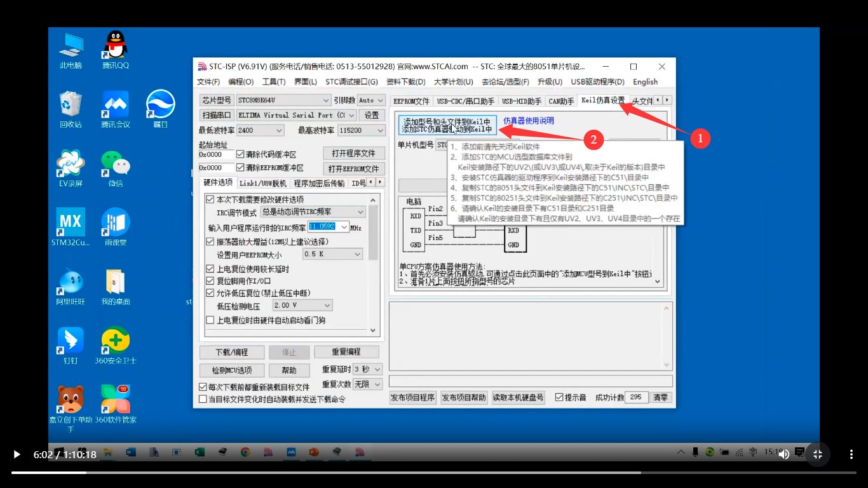This screenshot has width=868, height=488.
Task: Toggle 上电复位使用较长延时 checkbox
Action: pyautogui.click(x=210, y=269)
